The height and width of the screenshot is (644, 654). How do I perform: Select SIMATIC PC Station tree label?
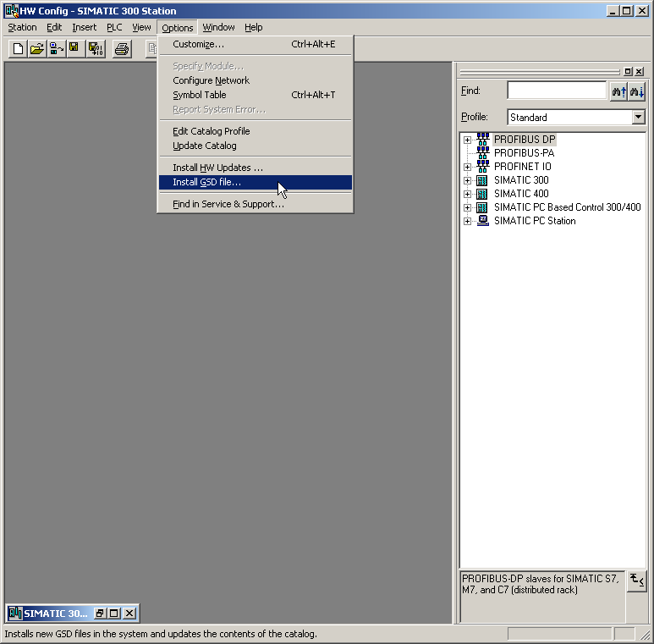click(535, 221)
